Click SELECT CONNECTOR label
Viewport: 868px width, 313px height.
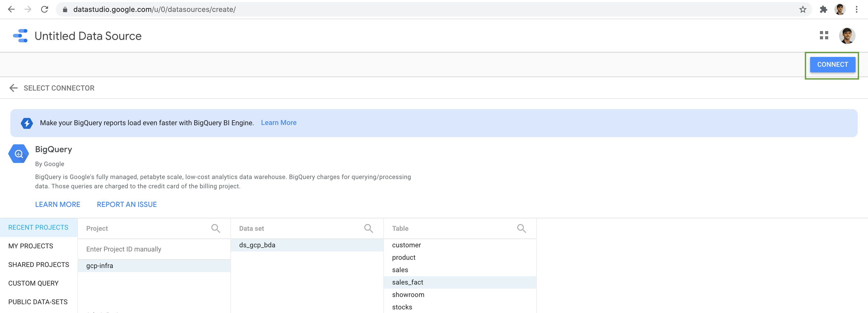click(x=59, y=88)
